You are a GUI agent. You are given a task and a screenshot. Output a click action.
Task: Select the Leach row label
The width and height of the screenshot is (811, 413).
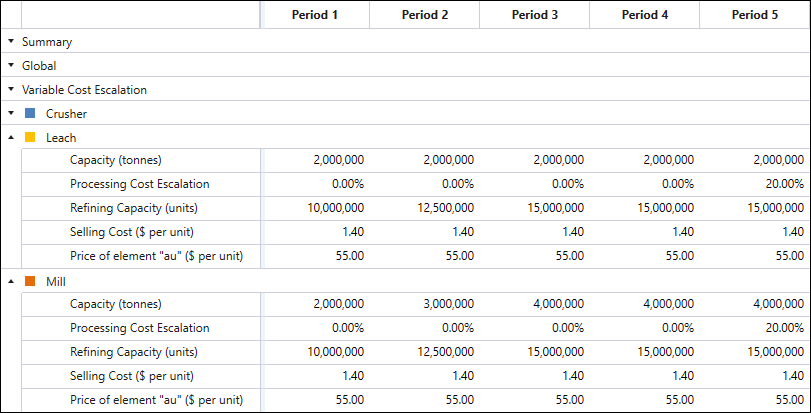[61, 138]
